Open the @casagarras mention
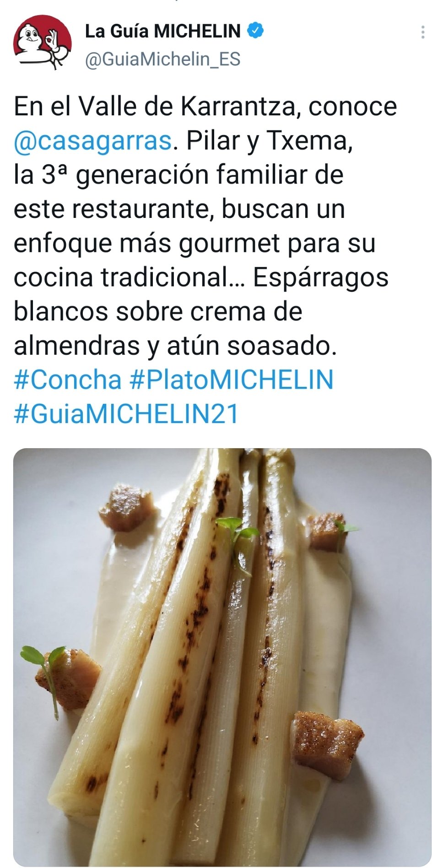Image resolution: width=443 pixels, height=868 pixels. pyautogui.click(x=93, y=141)
